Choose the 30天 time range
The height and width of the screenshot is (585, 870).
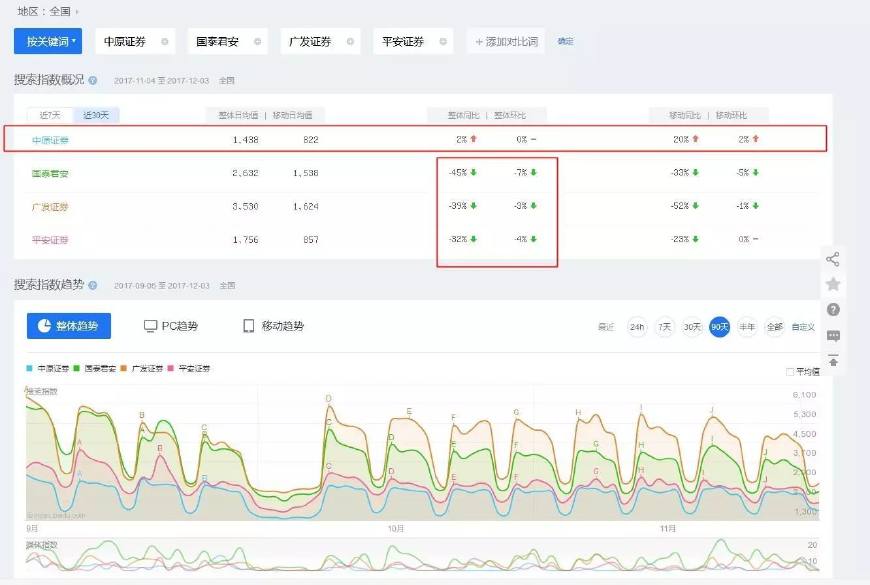point(692,327)
